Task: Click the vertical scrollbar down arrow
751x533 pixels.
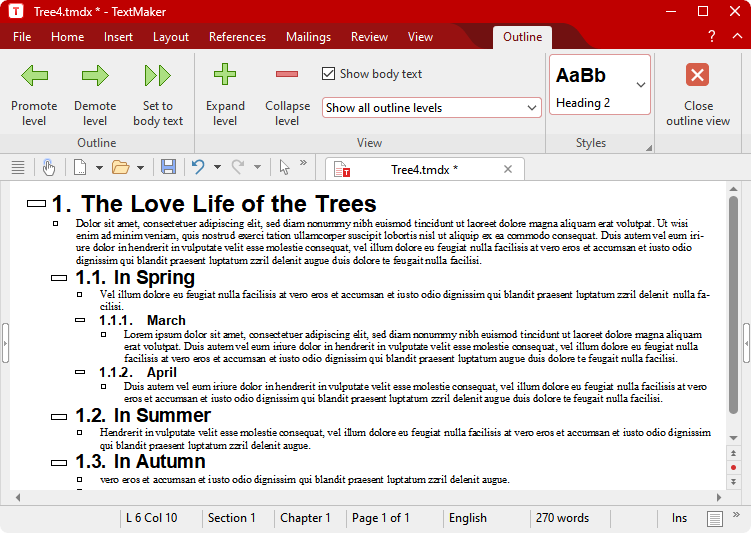Action: click(x=733, y=482)
